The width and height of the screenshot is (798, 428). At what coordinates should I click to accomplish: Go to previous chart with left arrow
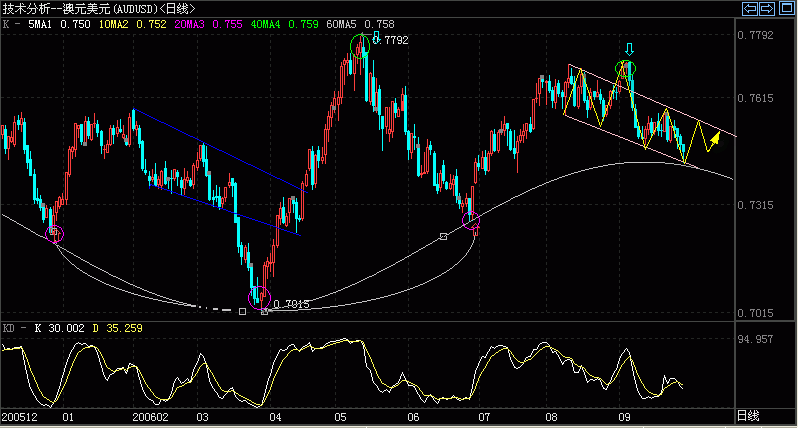pos(750,9)
